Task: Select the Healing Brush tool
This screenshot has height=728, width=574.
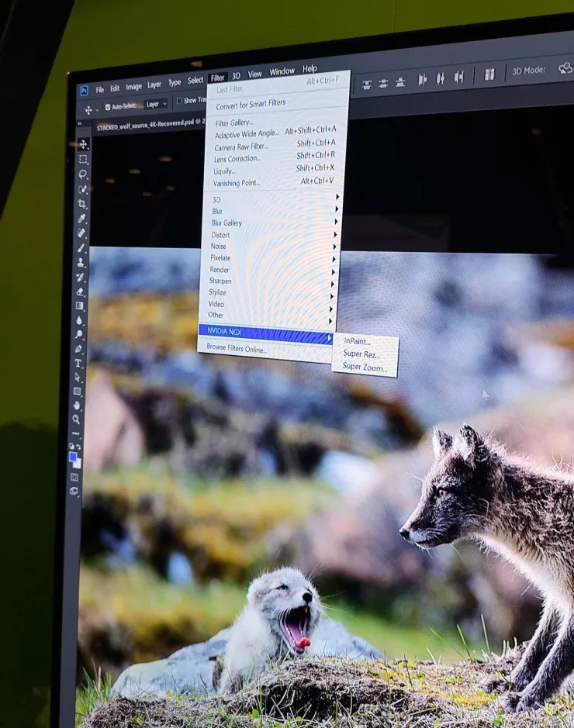Action: [x=81, y=233]
